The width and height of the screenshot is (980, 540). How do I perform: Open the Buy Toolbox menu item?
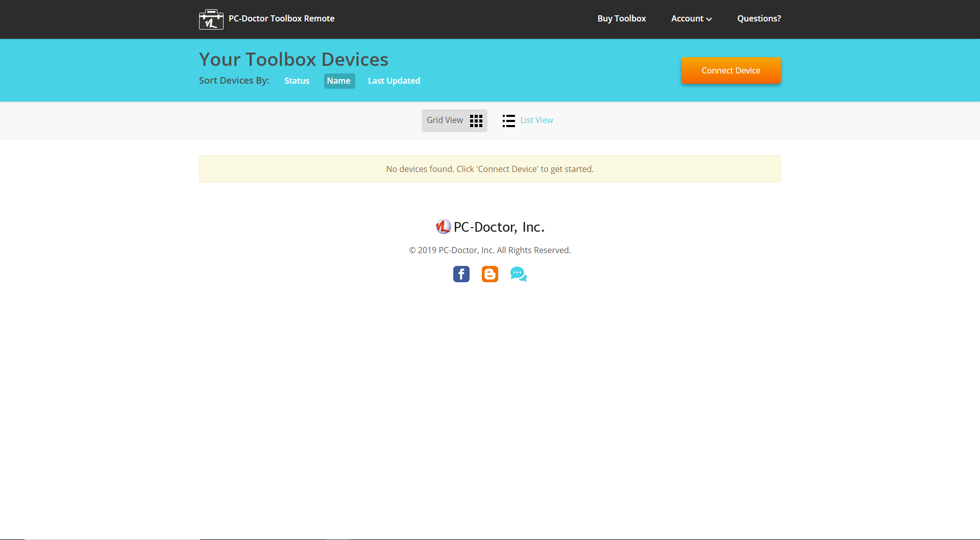(x=621, y=18)
